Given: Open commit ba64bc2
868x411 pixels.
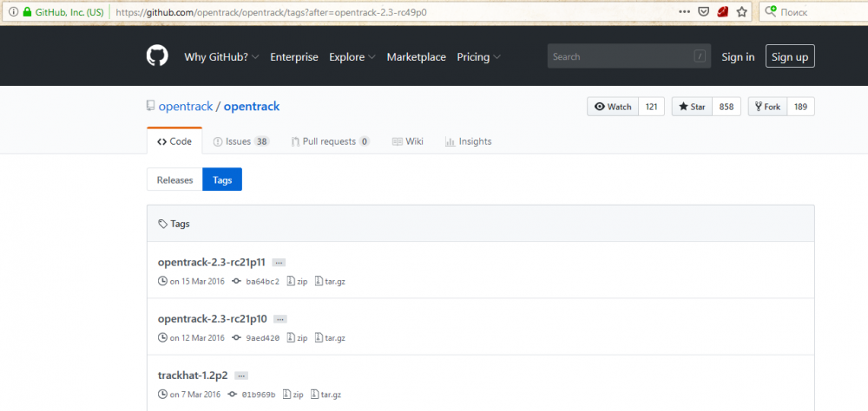Looking at the screenshot, I should 262,282.
